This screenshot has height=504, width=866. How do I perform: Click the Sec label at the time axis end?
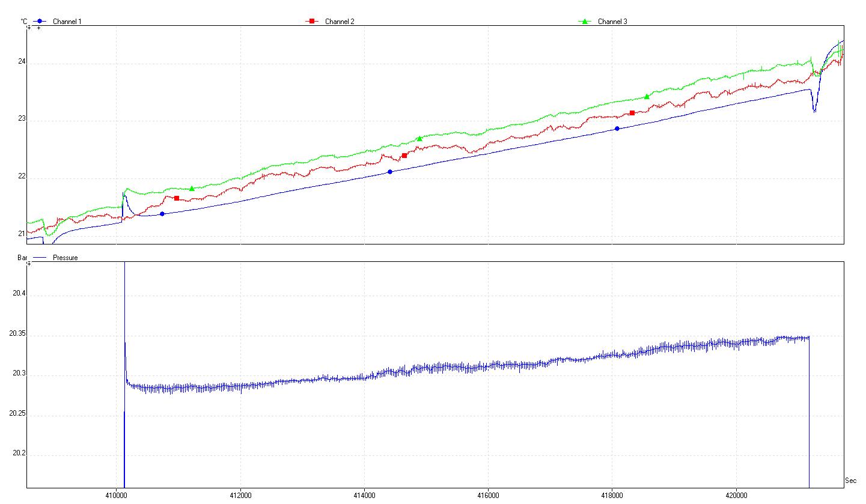tap(850, 481)
